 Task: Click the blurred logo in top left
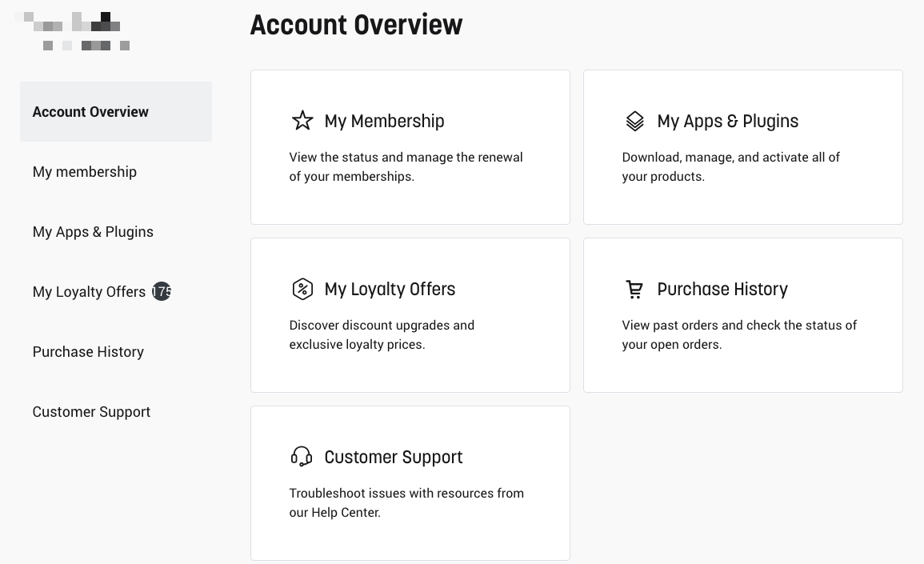[x=78, y=31]
